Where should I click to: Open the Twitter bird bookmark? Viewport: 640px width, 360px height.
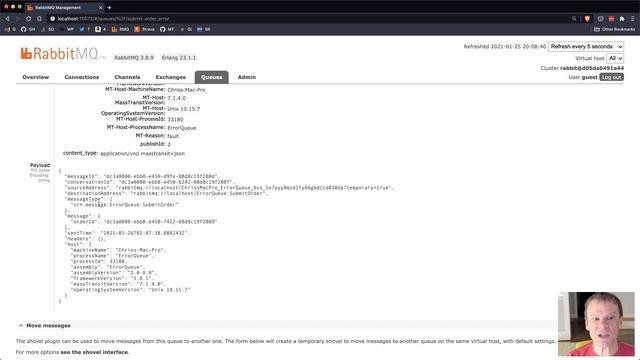pyautogui.click(x=84, y=29)
